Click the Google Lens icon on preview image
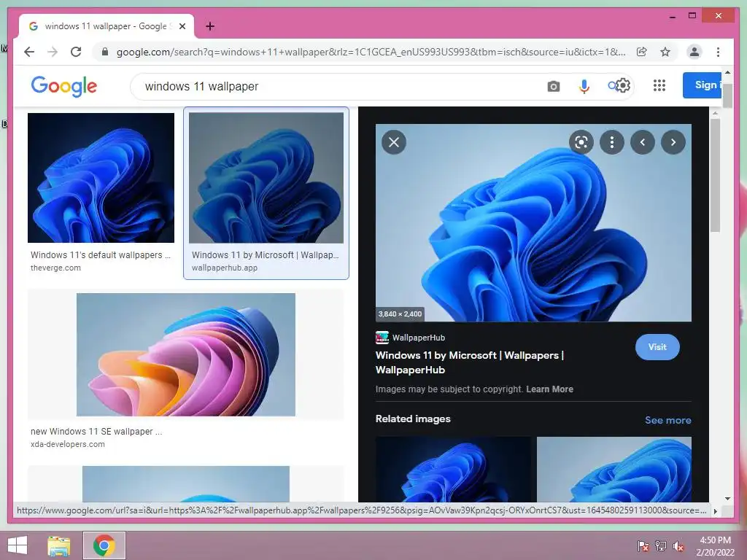Screen dimensions: 747x560 (581, 142)
